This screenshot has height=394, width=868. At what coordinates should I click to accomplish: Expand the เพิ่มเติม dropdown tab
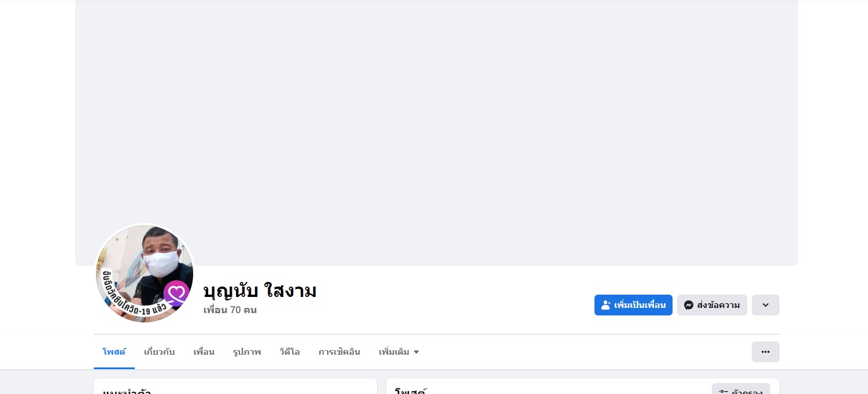(x=399, y=352)
